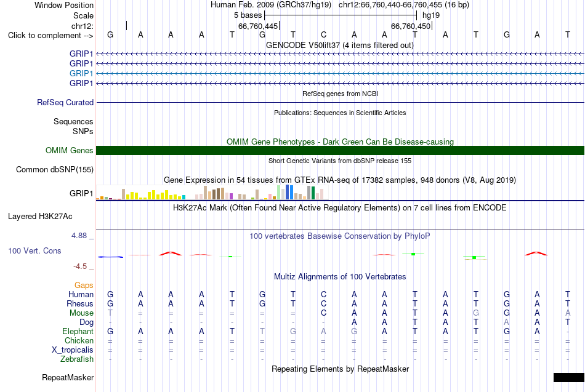Click the black RepeatMasker element block
This screenshot has height=392, width=585.
[569, 377]
